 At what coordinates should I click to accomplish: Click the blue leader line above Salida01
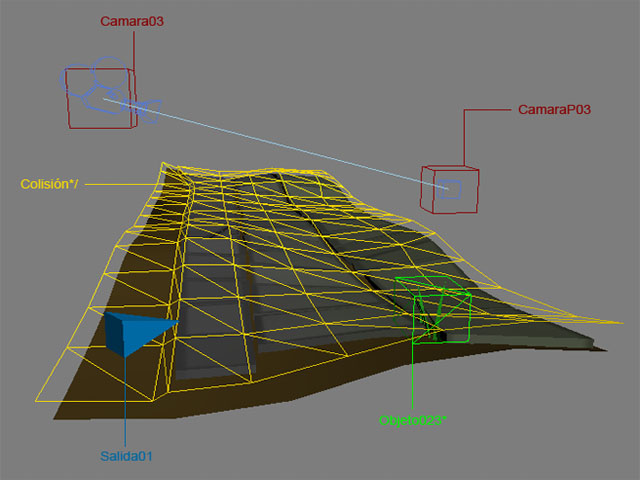pos(124,400)
